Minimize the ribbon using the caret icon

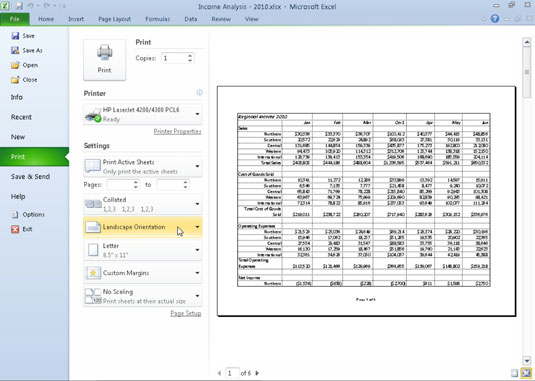pyautogui.click(x=484, y=19)
